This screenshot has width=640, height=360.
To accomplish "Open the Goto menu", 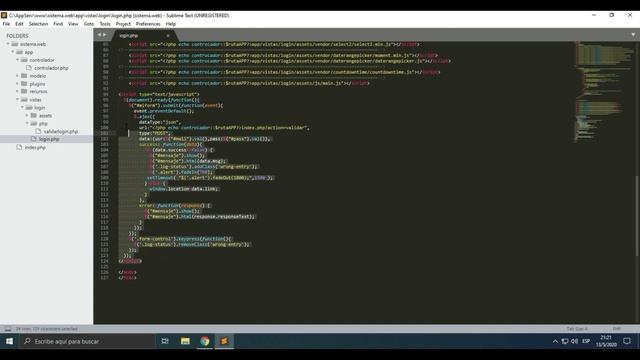I will (89, 24).
